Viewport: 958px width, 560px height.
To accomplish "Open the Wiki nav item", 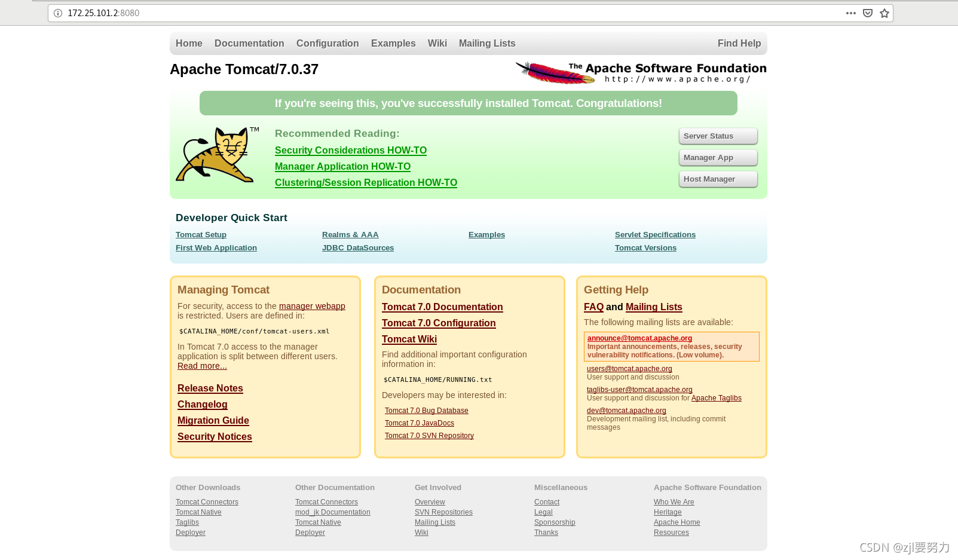I will (x=437, y=44).
